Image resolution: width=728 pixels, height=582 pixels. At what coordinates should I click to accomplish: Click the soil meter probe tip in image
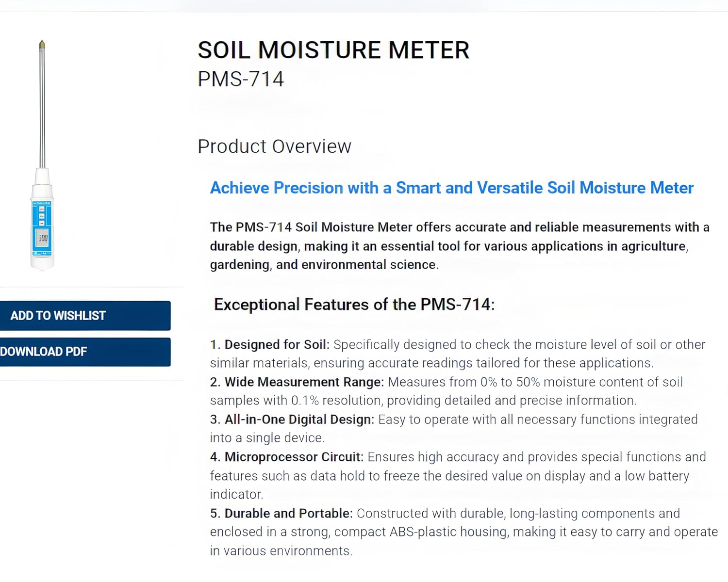tap(41, 45)
